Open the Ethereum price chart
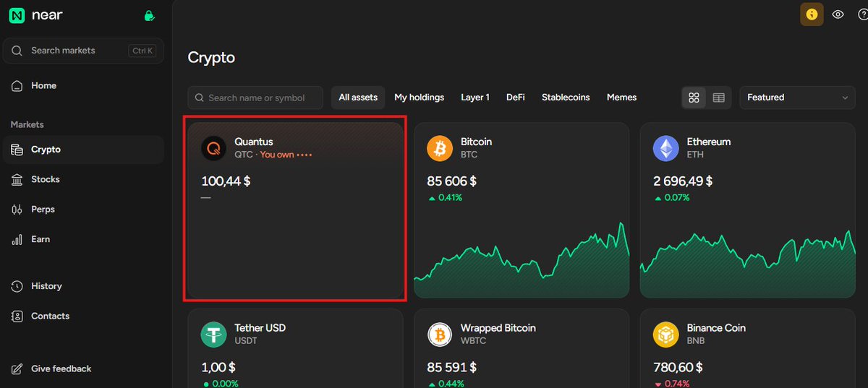This screenshot has height=388, width=868. tap(748, 264)
